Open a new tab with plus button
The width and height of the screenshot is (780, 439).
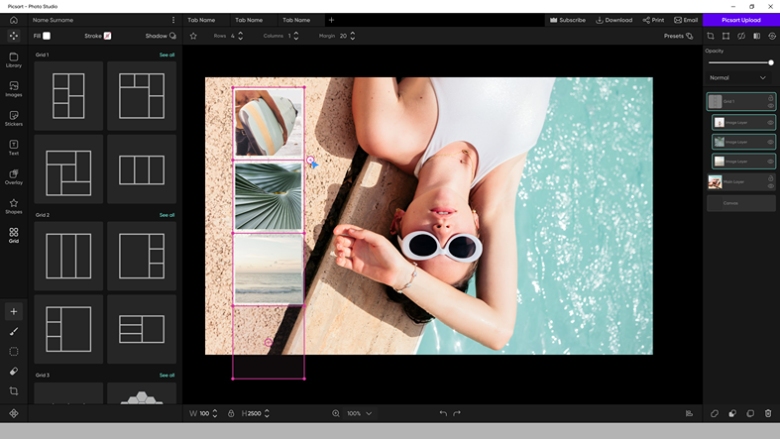(331, 20)
